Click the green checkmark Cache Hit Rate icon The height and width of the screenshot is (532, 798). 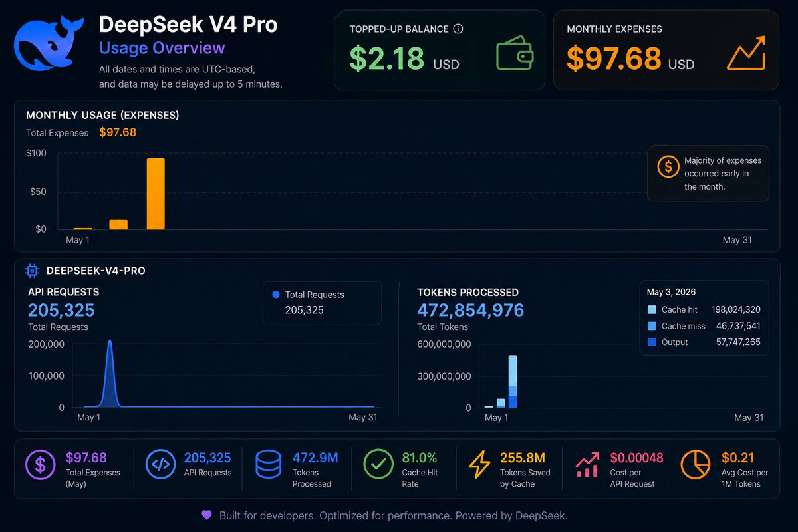pyautogui.click(x=378, y=465)
